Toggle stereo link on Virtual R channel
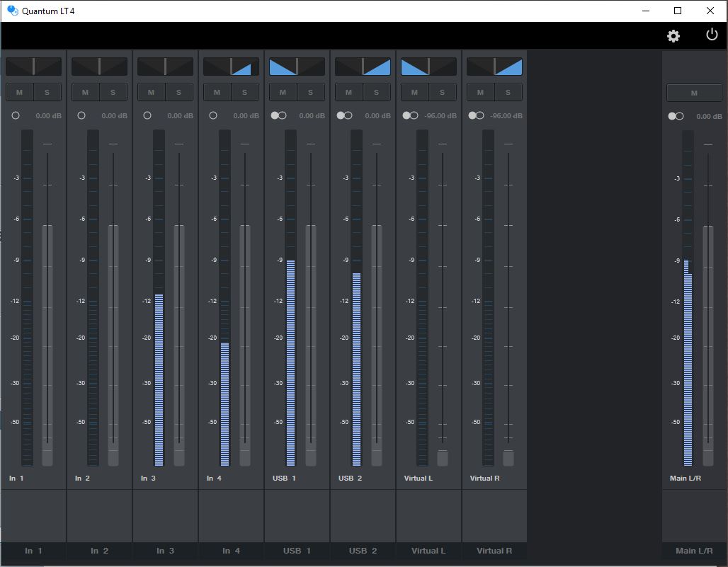728x567 pixels. (x=477, y=115)
